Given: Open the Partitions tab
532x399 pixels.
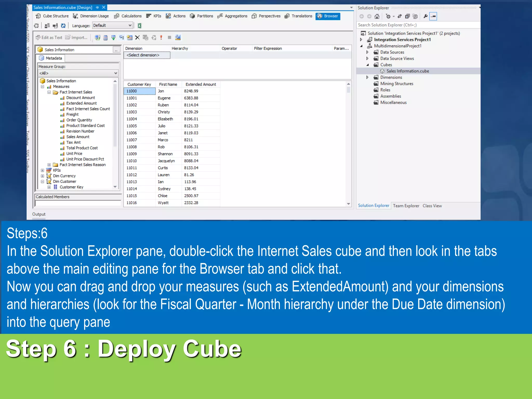Looking at the screenshot, I should click(x=202, y=16).
